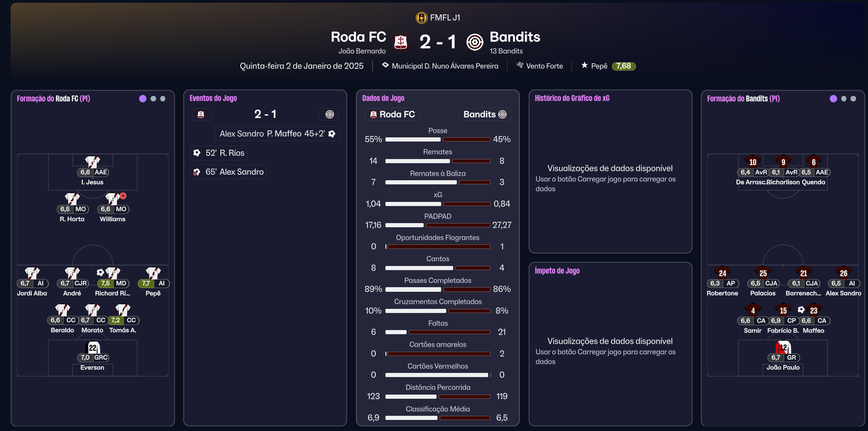Select first page dot in Roda FC formation

(143, 99)
